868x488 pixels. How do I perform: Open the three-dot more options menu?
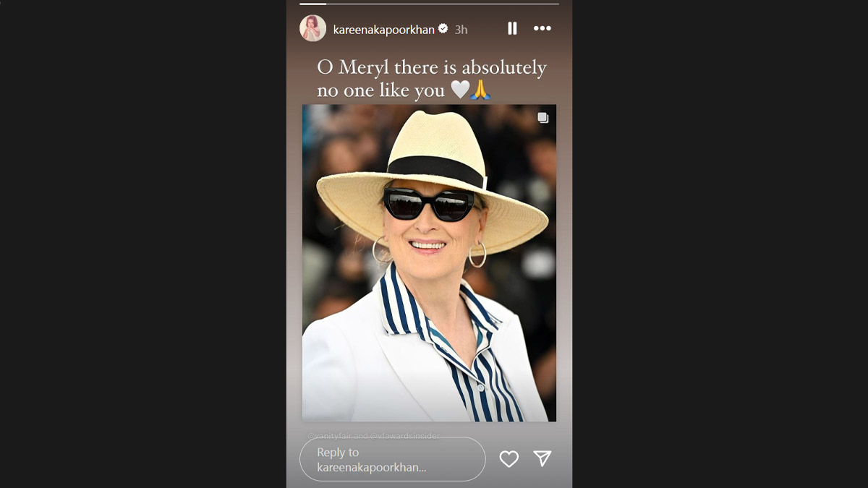tap(542, 28)
